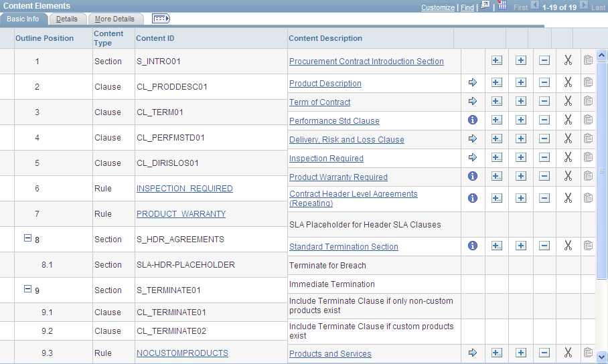
Task: Open the INSPECTION_REQUIRED rule link
Action: pyautogui.click(x=185, y=189)
